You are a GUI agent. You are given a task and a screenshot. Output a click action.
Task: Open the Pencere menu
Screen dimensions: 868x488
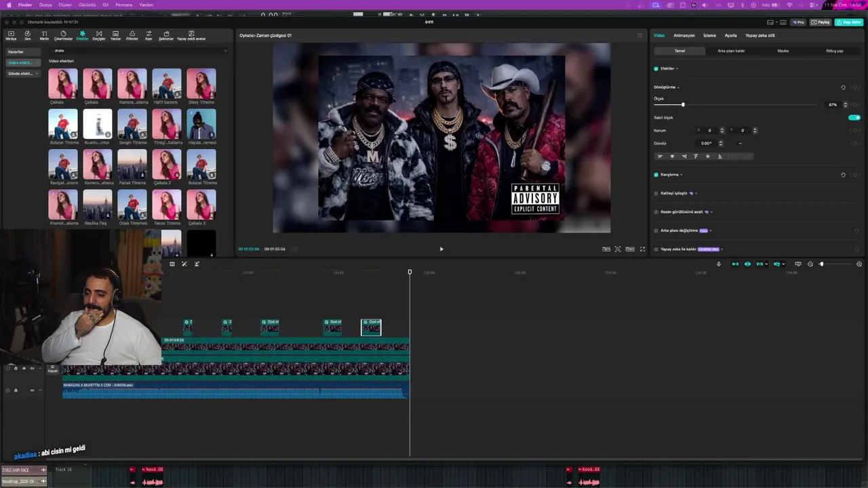tap(124, 5)
